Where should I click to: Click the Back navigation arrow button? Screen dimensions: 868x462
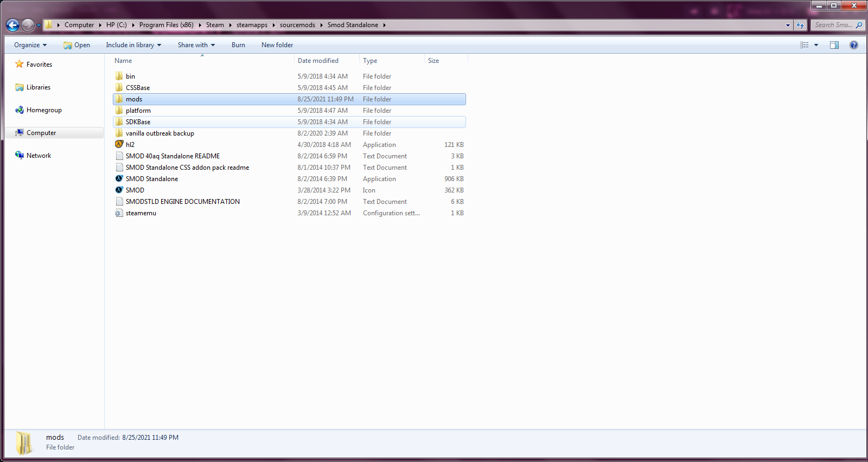[x=12, y=25]
